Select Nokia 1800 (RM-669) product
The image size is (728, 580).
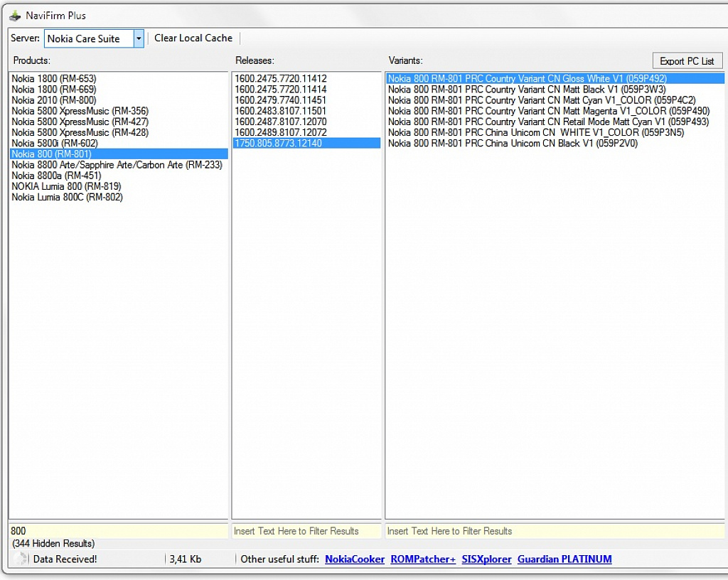[119, 89]
